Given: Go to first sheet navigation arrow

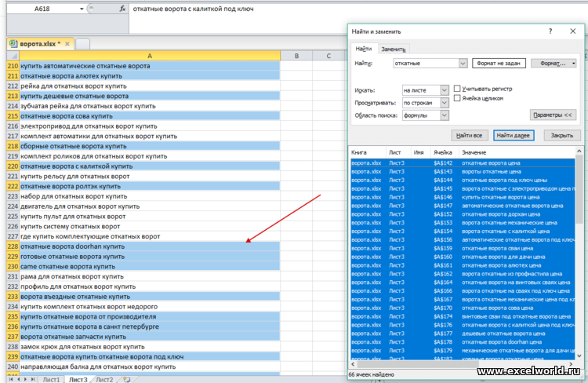Looking at the screenshot, I should (11, 379).
